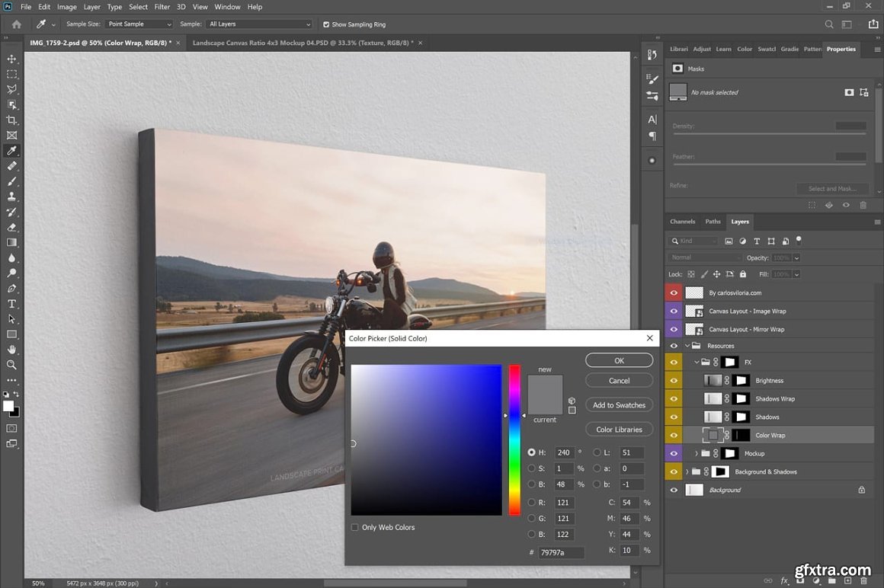Select the Brush tool
Screen dimensions: 884x588
(11, 181)
